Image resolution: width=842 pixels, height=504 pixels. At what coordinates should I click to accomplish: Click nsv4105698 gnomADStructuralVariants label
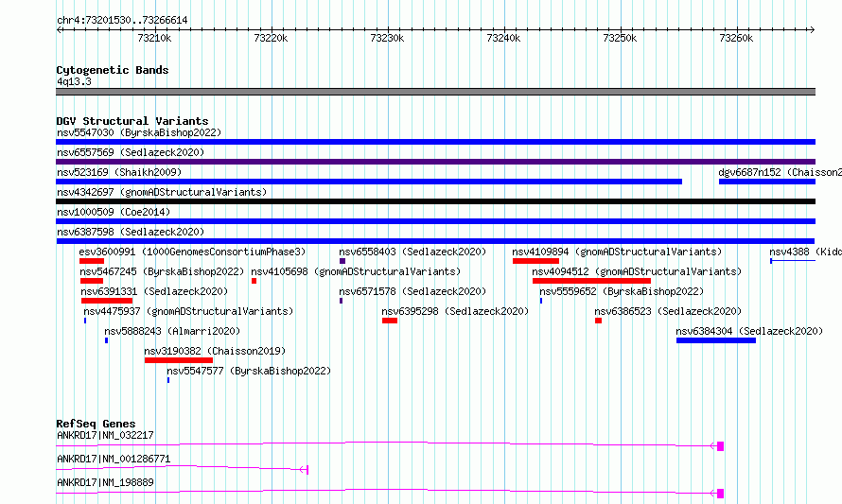click(356, 271)
